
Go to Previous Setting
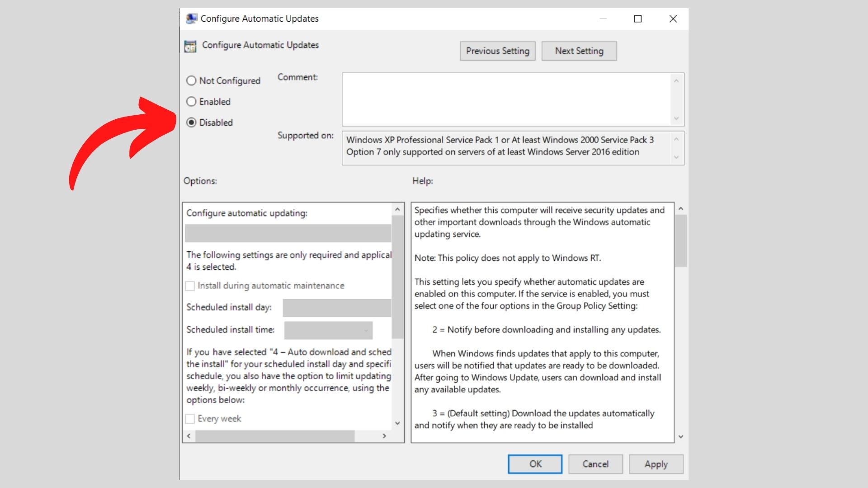coord(497,51)
